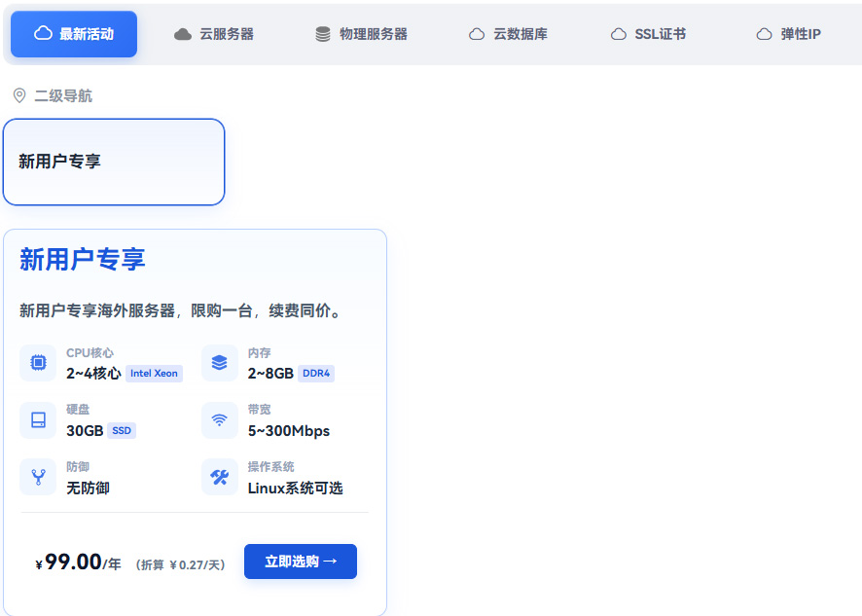Click the memory layers icon
Viewport: 862px width, 616px height.
click(219, 363)
